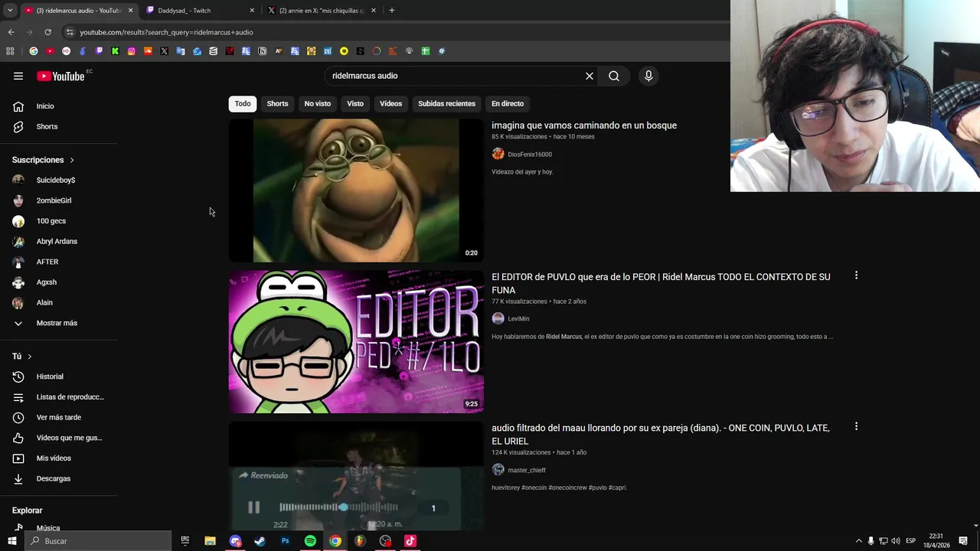This screenshot has width=980, height=551.
Task: Click the Windows Start button
Action: click(11, 541)
